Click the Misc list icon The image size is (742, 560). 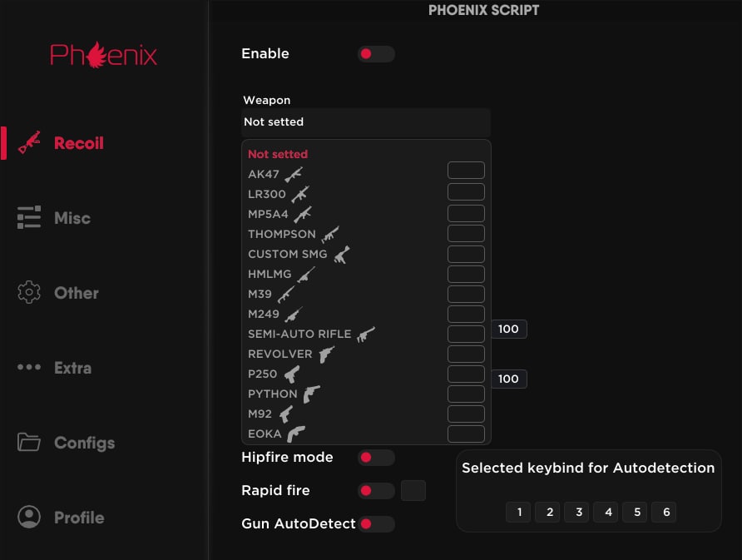tap(29, 218)
